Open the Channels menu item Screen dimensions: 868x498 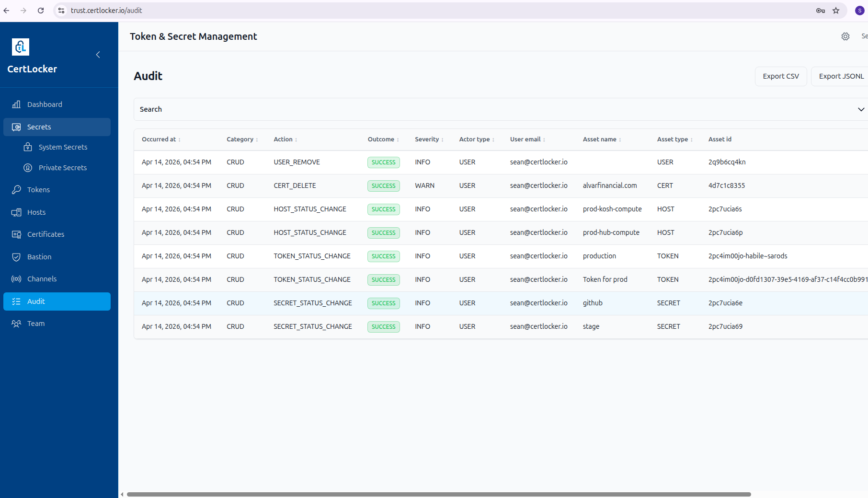57,279
